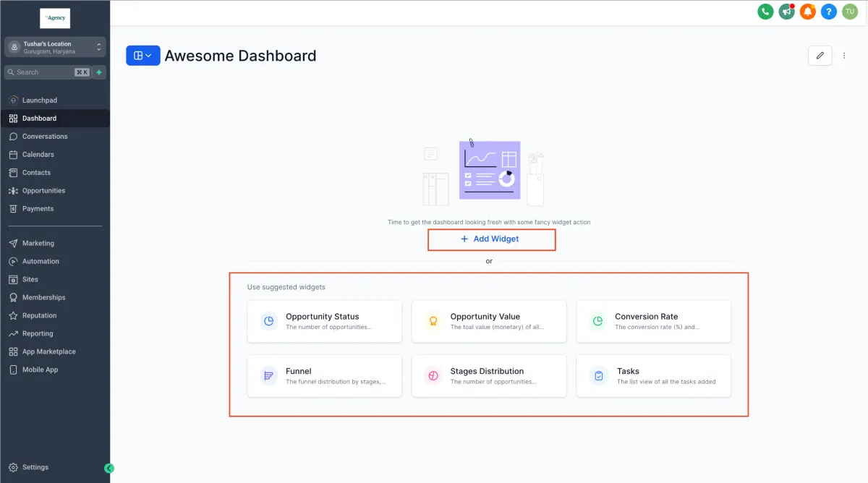Collapse sidebar with the green arrow
868x483 pixels.
pyautogui.click(x=109, y=468)
